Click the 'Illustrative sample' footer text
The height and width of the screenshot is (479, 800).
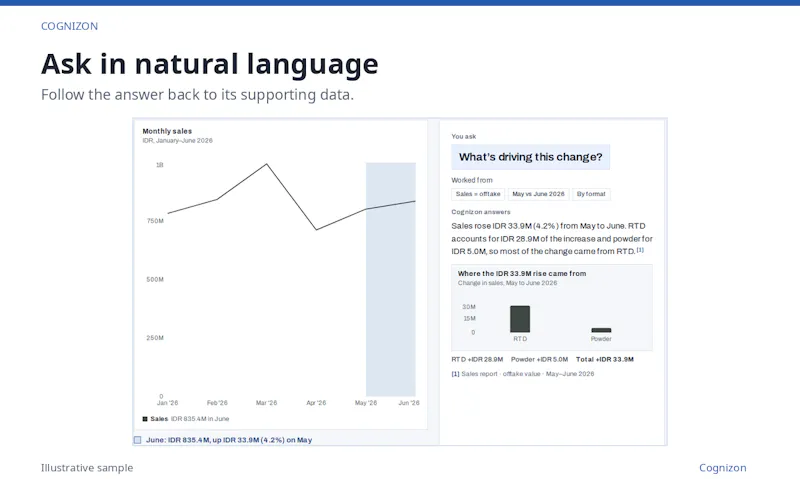coord(87,468)
